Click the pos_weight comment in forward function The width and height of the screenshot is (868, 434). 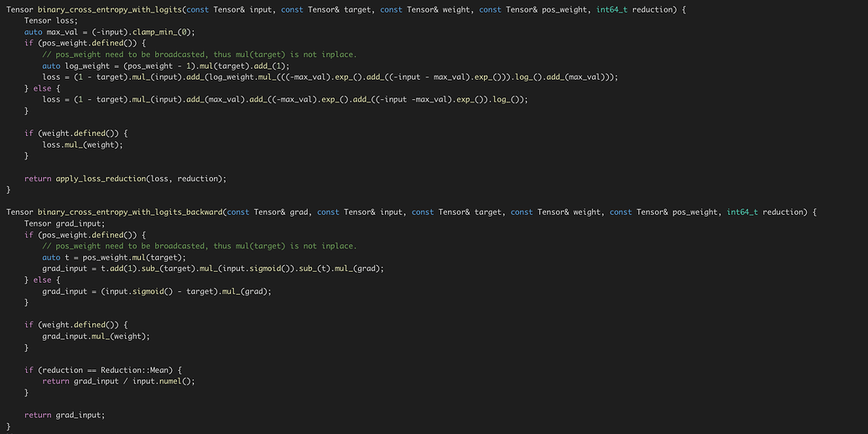click(200, 55)
